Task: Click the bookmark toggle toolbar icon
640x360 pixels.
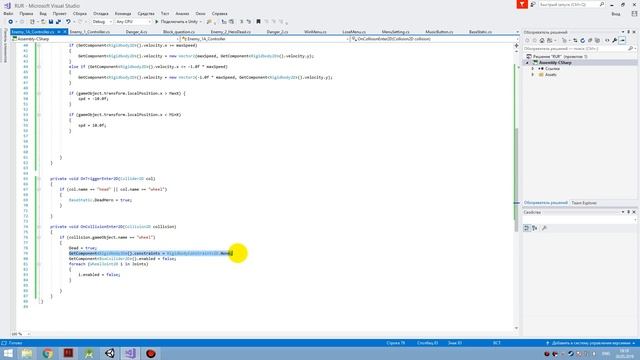Action: pyautogui.click(x=258, y=22)
